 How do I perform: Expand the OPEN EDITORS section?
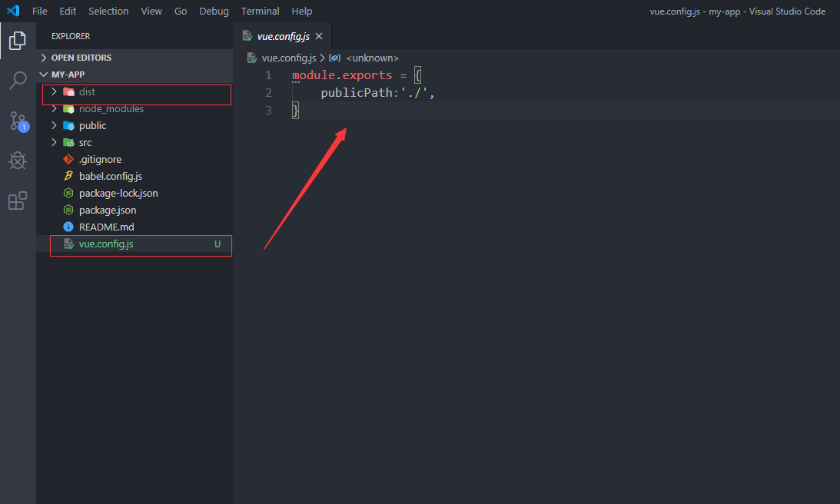pyautogui.click(x=44, y=58)
